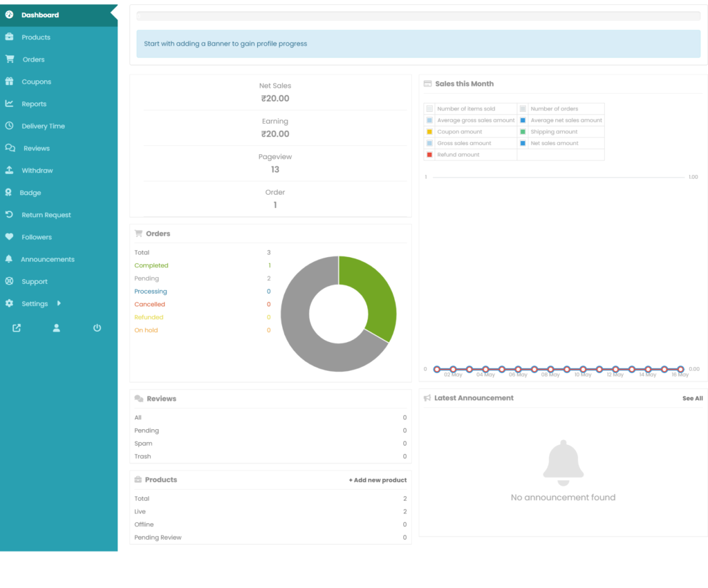
Task: Click the Support lifebuoy icon
Action: (9, 281)
